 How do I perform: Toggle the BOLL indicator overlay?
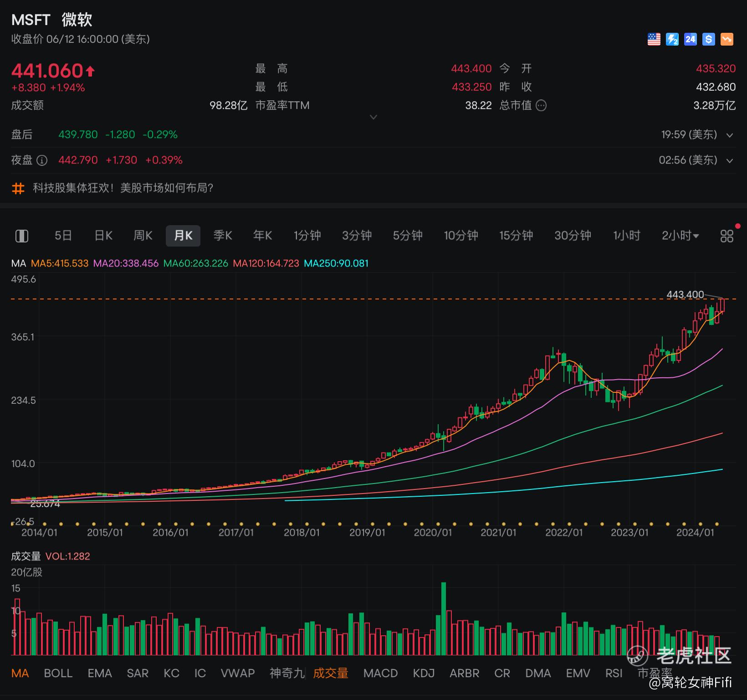click(58, 673)
